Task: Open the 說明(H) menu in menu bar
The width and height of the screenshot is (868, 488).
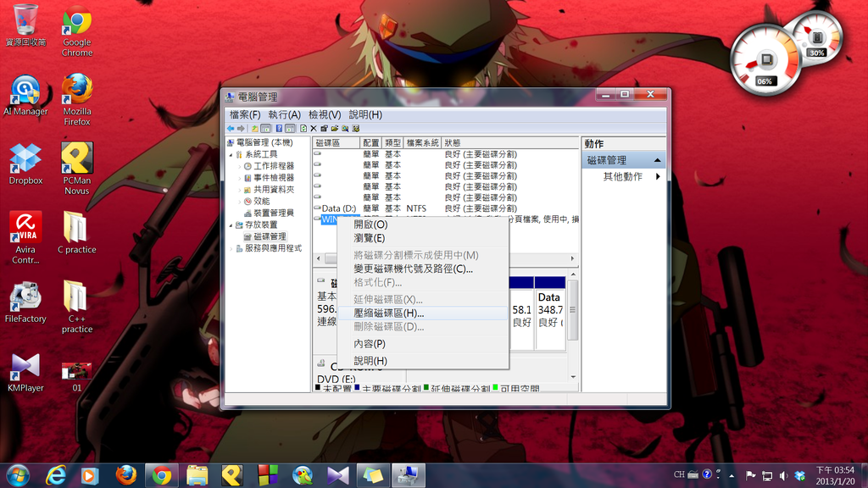Action: 365,114
